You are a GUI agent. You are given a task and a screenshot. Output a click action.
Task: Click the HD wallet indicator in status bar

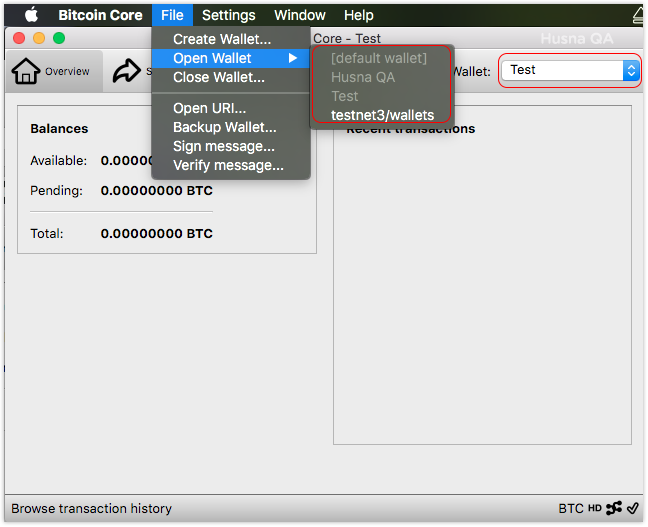point(595,508)
